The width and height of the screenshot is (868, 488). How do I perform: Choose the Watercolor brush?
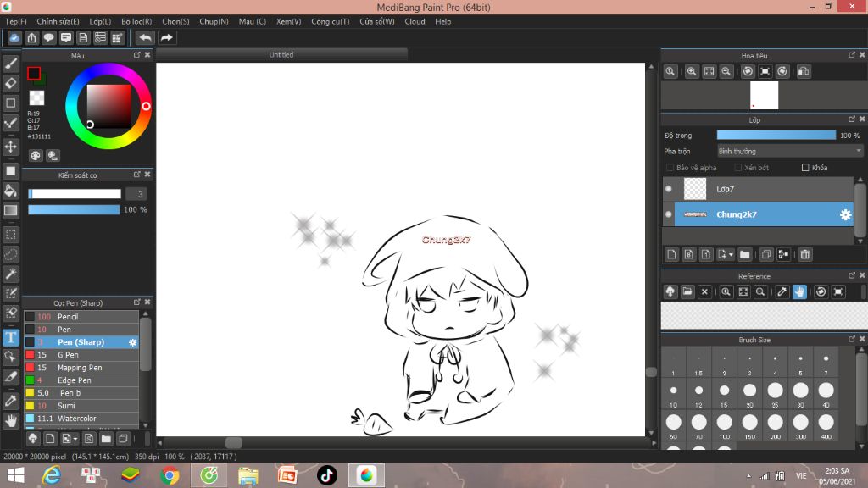point(76,419)
